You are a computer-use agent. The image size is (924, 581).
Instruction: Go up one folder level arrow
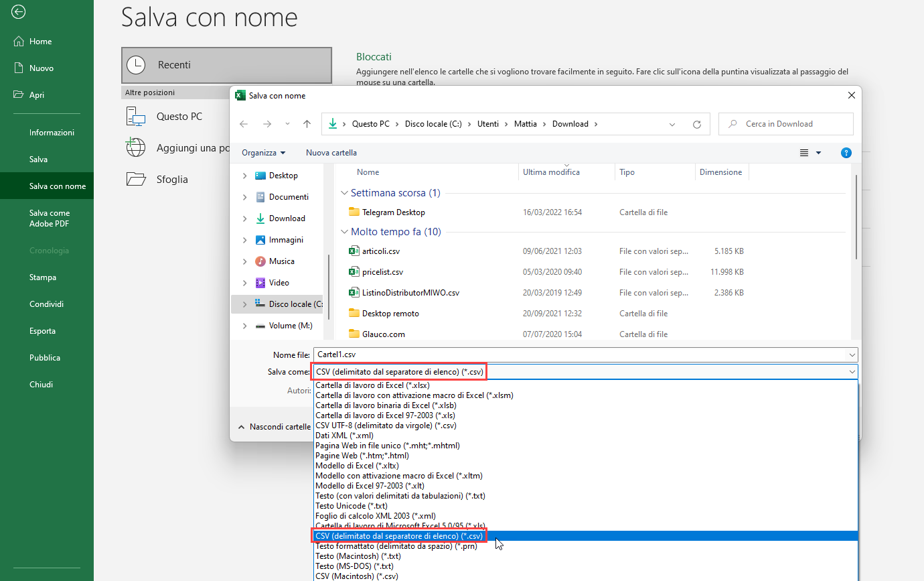tap(307, 124)
